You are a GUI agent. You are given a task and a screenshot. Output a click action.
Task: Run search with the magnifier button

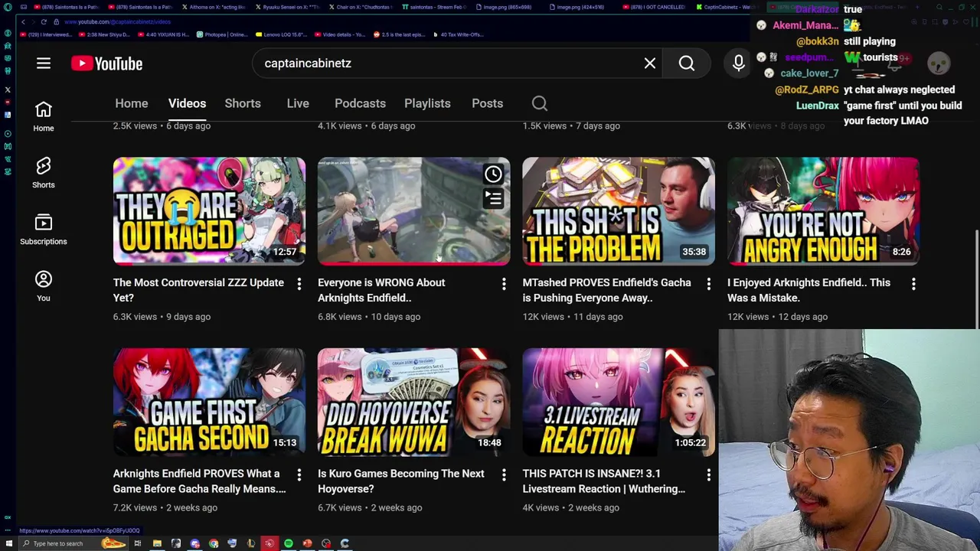pyautogui.click(x=687, y=64)
